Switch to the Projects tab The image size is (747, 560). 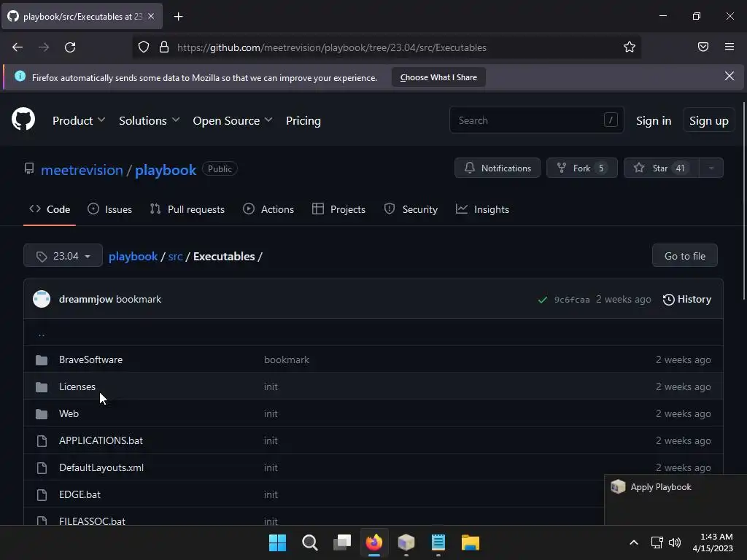[x=338, y=209]
